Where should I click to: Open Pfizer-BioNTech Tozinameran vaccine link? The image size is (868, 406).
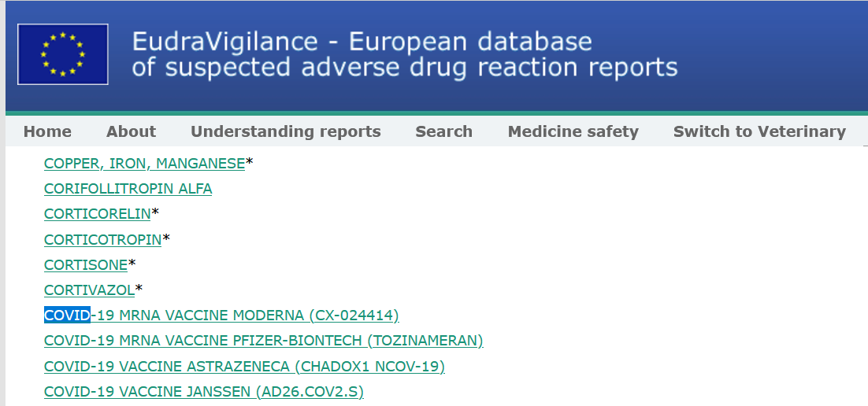coord(264,341)
